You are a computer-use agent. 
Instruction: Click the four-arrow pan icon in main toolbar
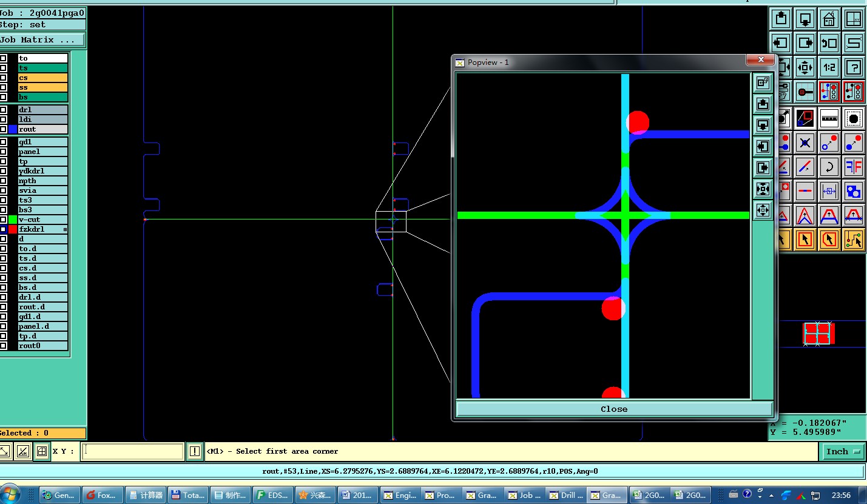coord(805,67)
